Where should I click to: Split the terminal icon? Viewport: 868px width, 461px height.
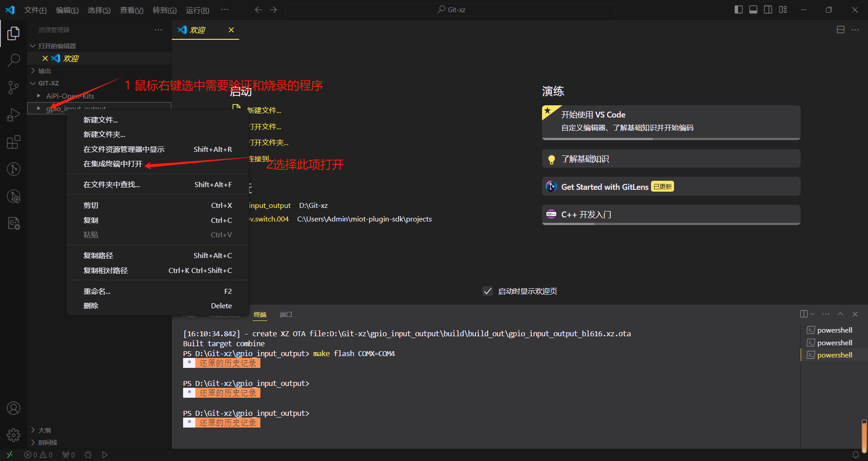804,314
